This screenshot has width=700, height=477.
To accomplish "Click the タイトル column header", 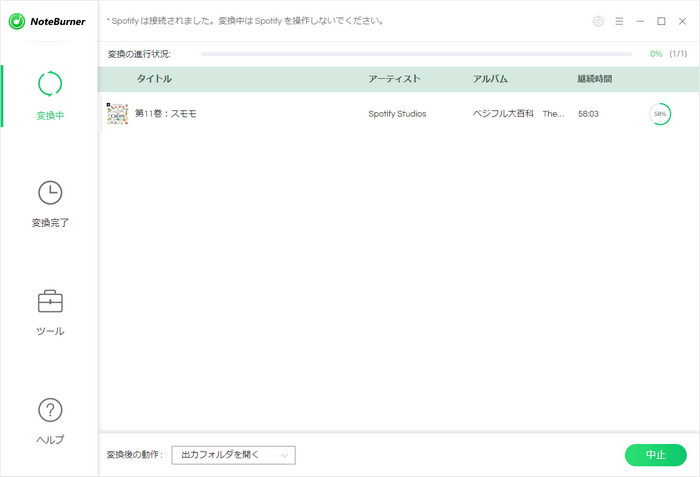I will [x=154, y=79].
